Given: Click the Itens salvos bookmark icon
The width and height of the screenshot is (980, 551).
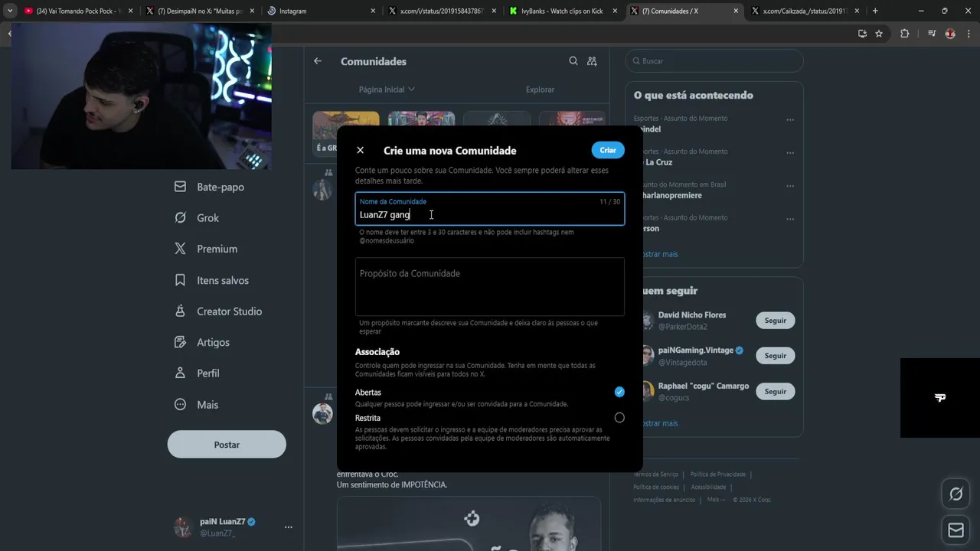Looking at the screenshot, I should [x=180, y=280].
